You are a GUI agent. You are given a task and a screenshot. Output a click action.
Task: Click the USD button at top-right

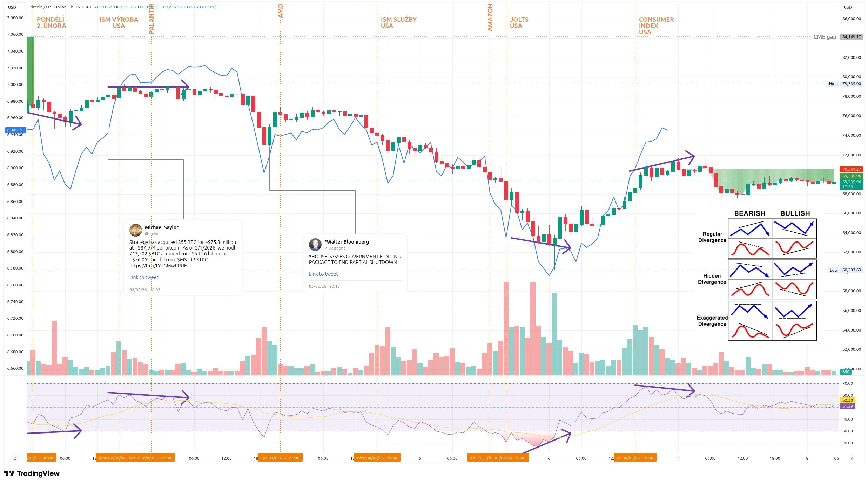tap(852, 7)
